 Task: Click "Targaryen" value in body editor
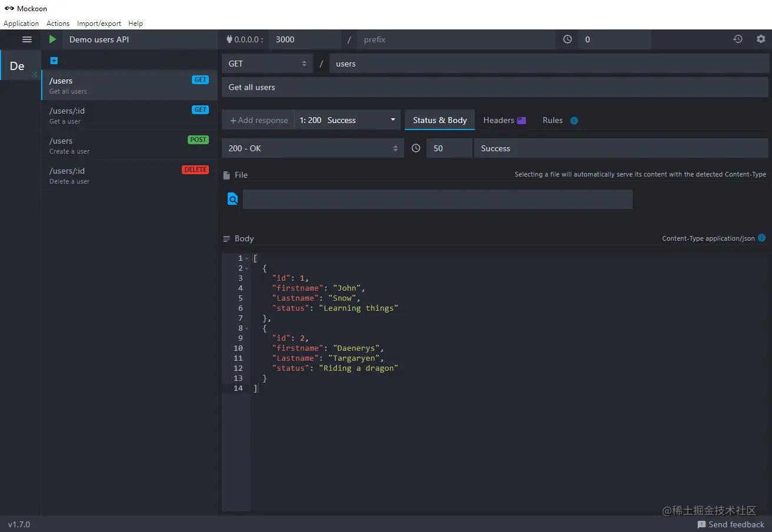pyautogui.click(x=356, y=358)
